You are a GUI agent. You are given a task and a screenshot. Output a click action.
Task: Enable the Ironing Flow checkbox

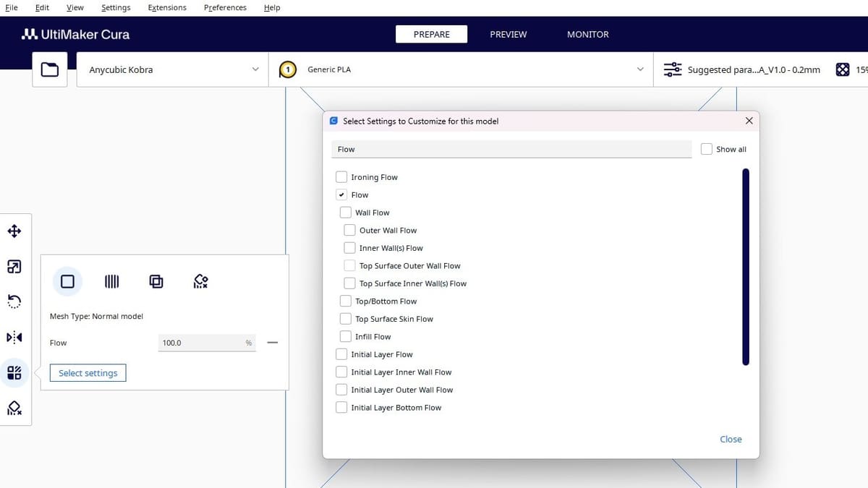(x=341, y=177)
